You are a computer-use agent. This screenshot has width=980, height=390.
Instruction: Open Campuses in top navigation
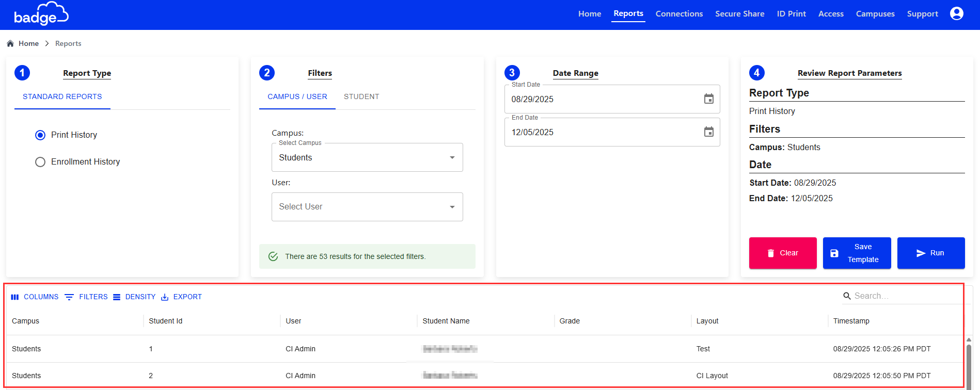click(x=875, y=14)
